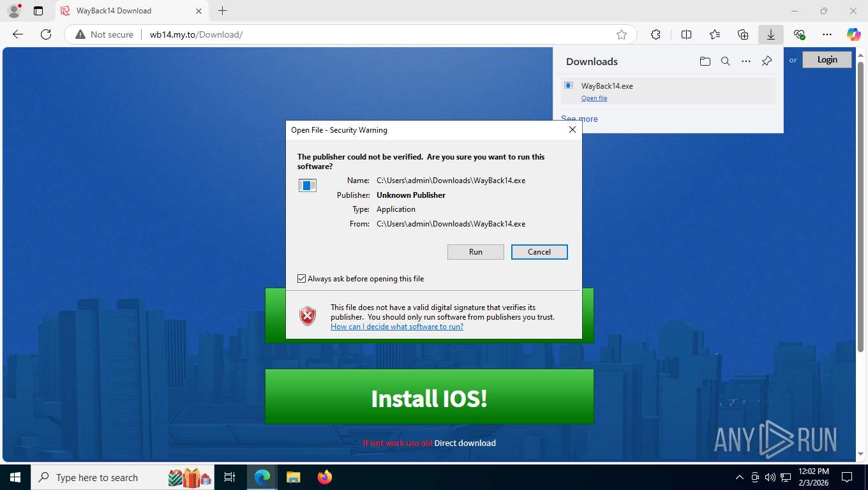Uncheck Always ask before opening this file
Screen dimensions: 868x490
301,279
